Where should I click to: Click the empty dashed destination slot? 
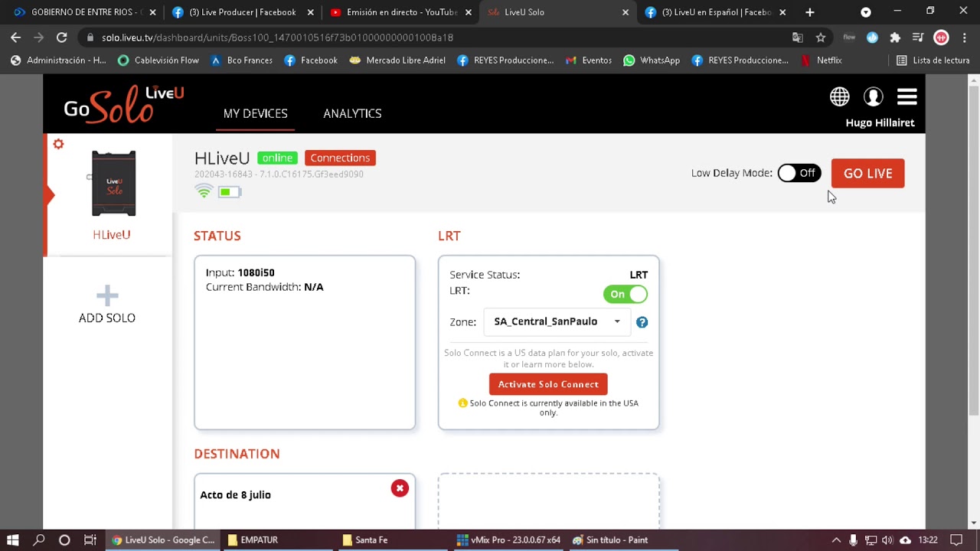pos(548,501)
